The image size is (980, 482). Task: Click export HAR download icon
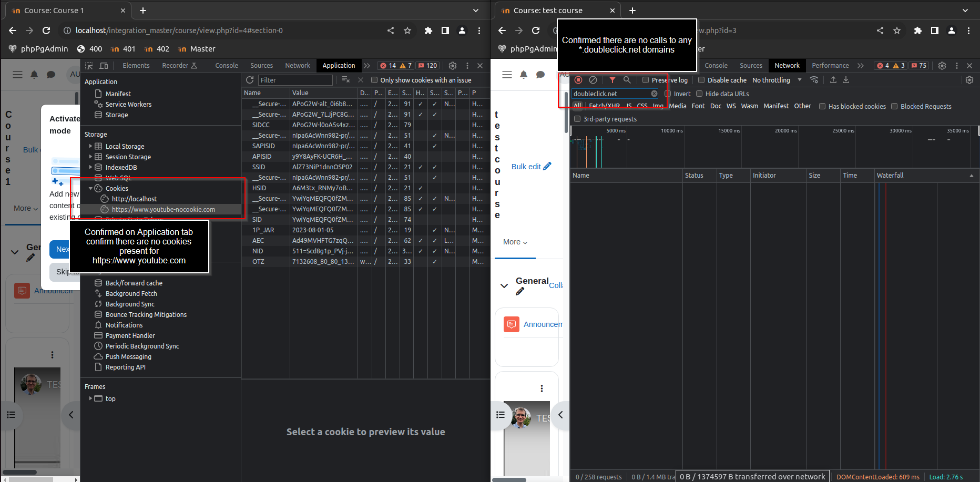[846, 80]
